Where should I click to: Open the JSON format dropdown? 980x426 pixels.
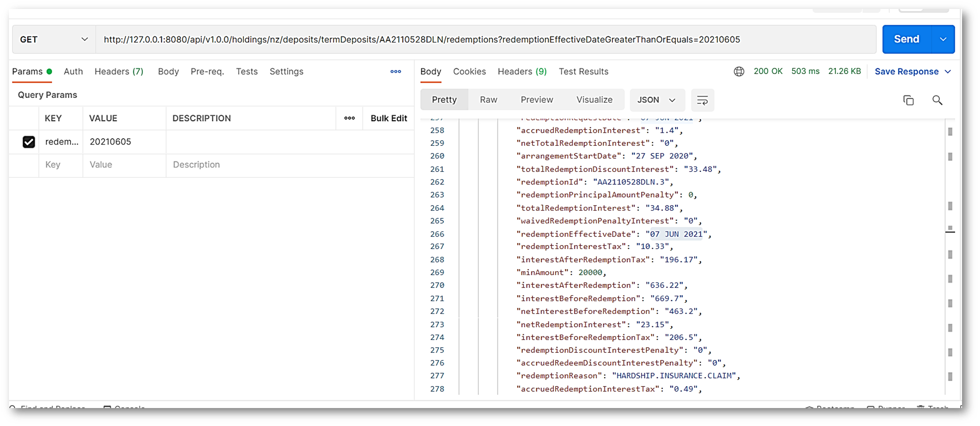pos(656,100)
